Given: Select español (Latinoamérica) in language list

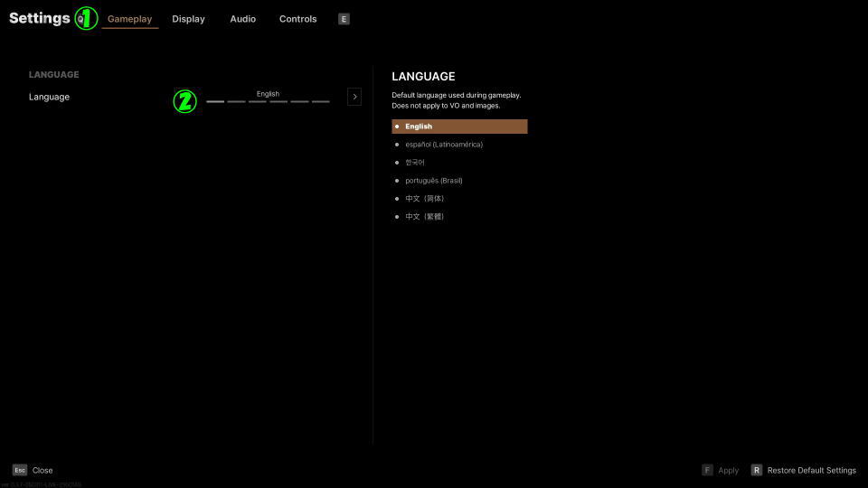Looking at the screenshot, I should coord(444,145).
